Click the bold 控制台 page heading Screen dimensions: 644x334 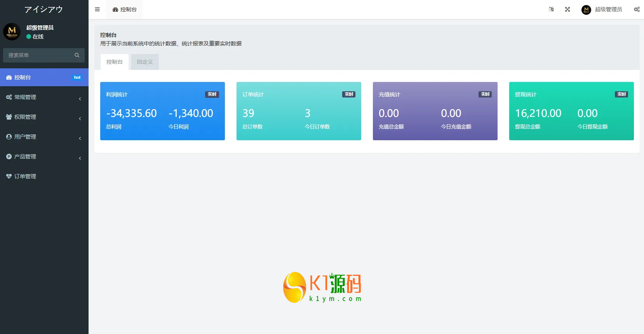tap(108, 35)
